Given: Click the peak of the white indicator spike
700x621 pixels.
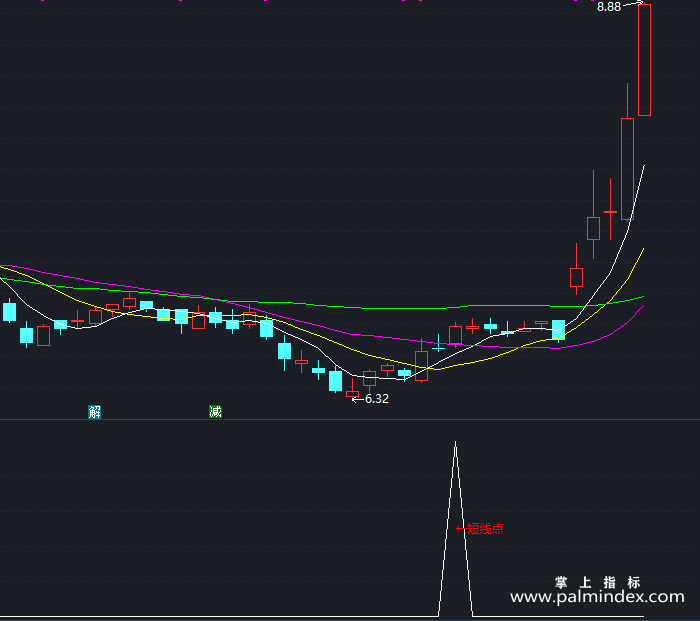Looking at the screenshot, I should (x=455, y=443).
